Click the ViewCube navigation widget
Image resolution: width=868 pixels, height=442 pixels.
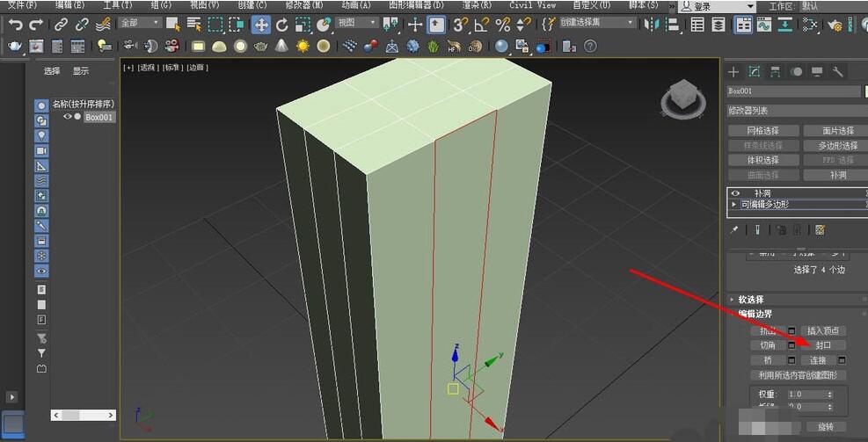pos(682,98)
